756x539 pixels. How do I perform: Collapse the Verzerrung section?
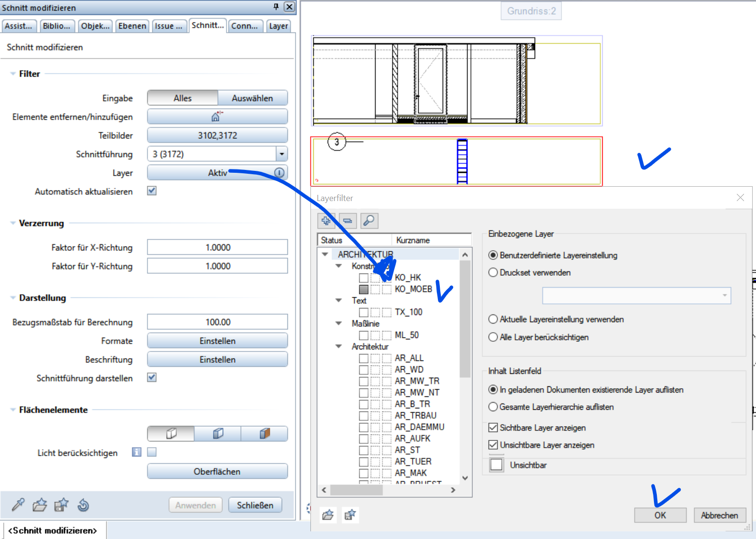(x=13, y=223)
